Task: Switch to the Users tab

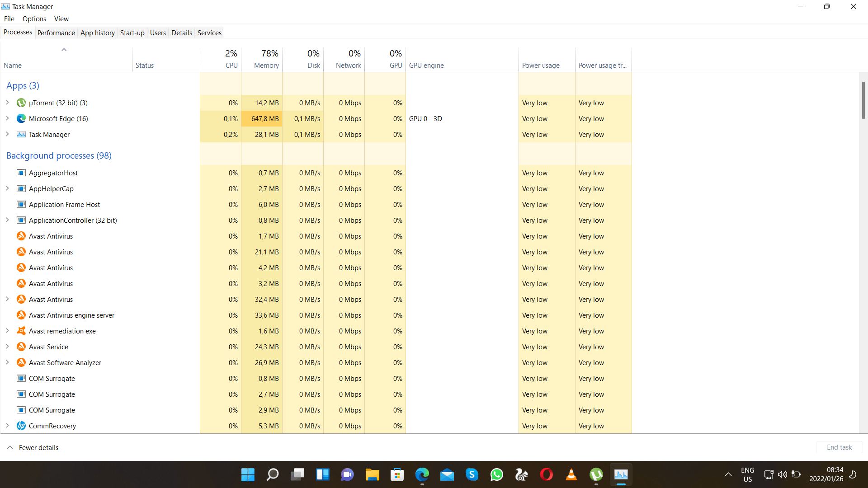Action: (x=158, y=33)
